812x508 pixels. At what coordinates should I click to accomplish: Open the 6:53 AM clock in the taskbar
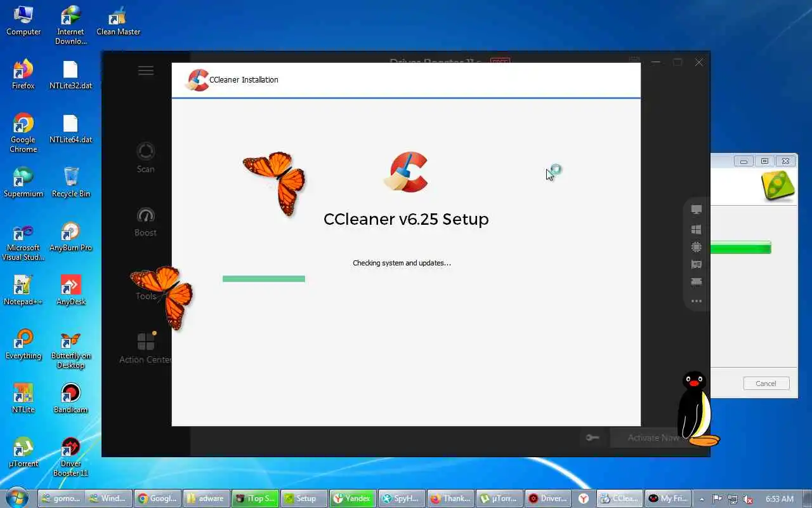pyautogui.click(x=780, y=499)
